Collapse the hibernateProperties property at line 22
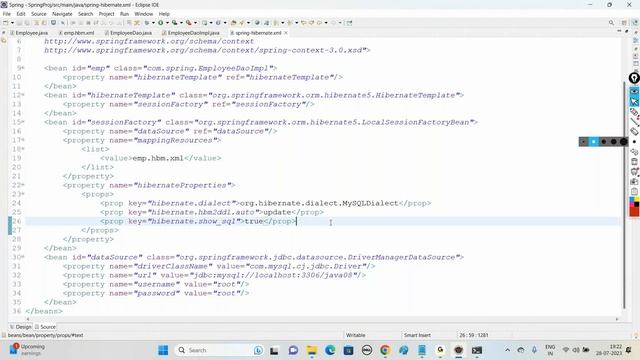This screenshot has height=360, width=640. pos(23,185)
